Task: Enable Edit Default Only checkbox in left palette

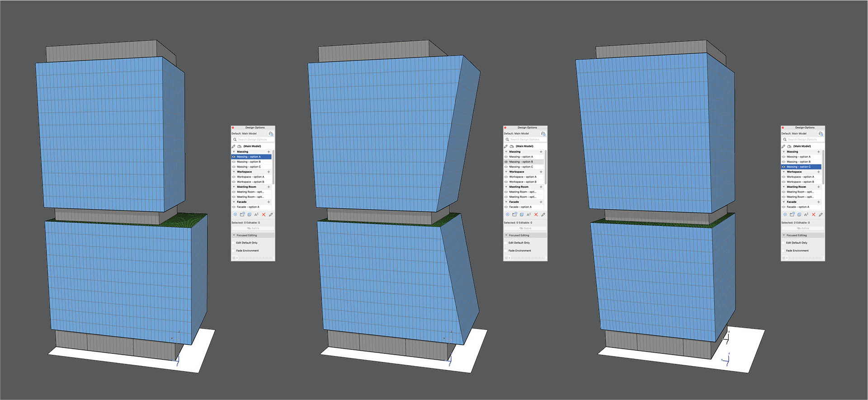Action: click(x=233, y=243)
